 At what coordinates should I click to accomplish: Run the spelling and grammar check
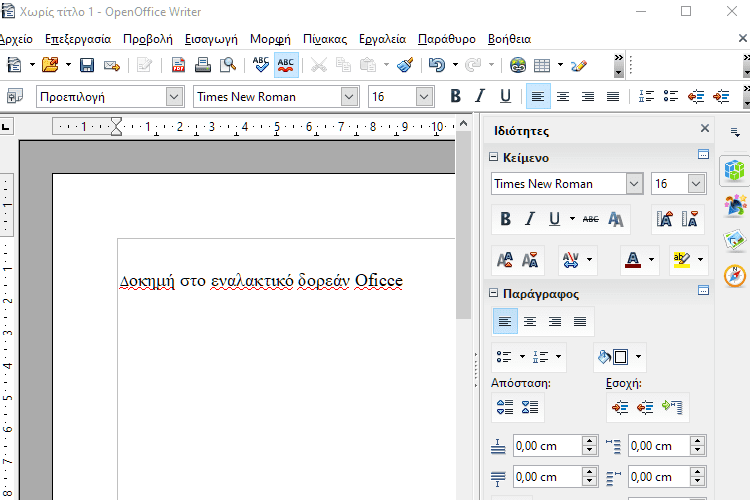(x=261, y=65)
